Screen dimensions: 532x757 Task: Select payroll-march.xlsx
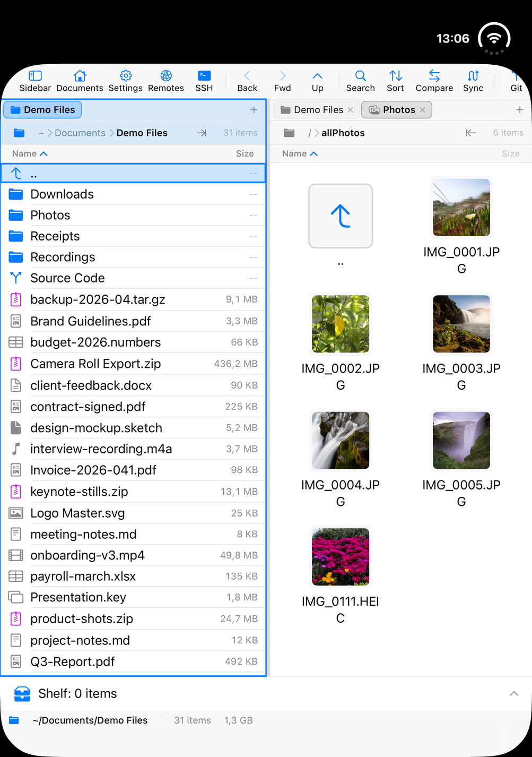pos(134,577)
